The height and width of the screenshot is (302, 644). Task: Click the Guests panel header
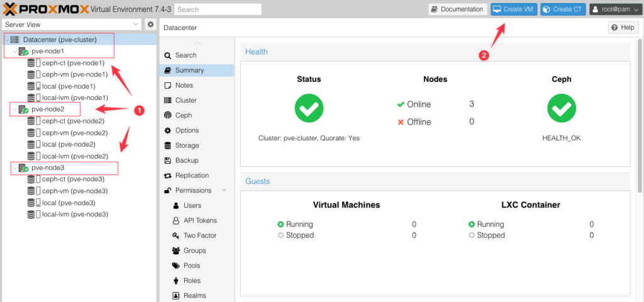435,181
